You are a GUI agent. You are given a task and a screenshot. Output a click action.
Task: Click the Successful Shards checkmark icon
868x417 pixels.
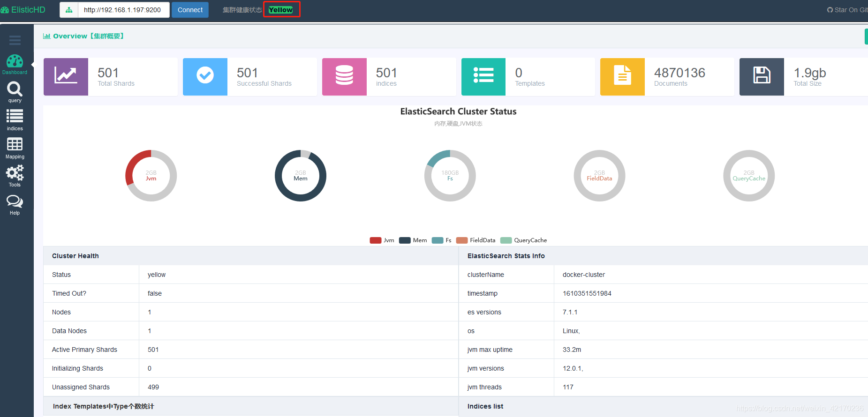205,77
